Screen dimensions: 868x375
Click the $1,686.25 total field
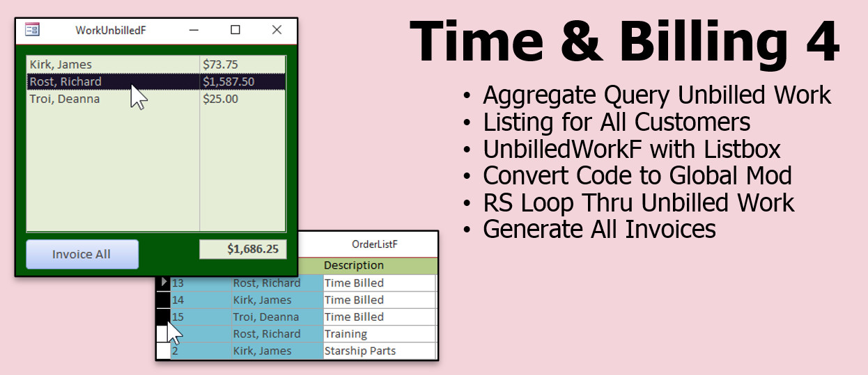pos(242,249)
